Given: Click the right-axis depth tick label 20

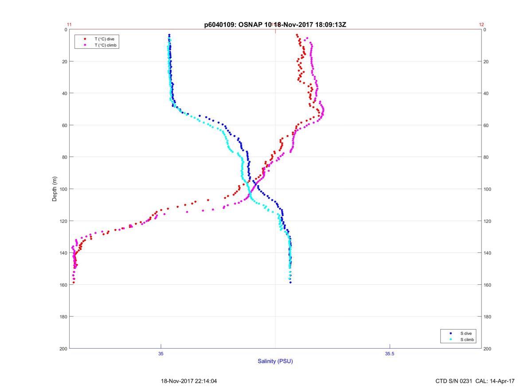Looking at the screenshot, I should click(x=486, y=62).
